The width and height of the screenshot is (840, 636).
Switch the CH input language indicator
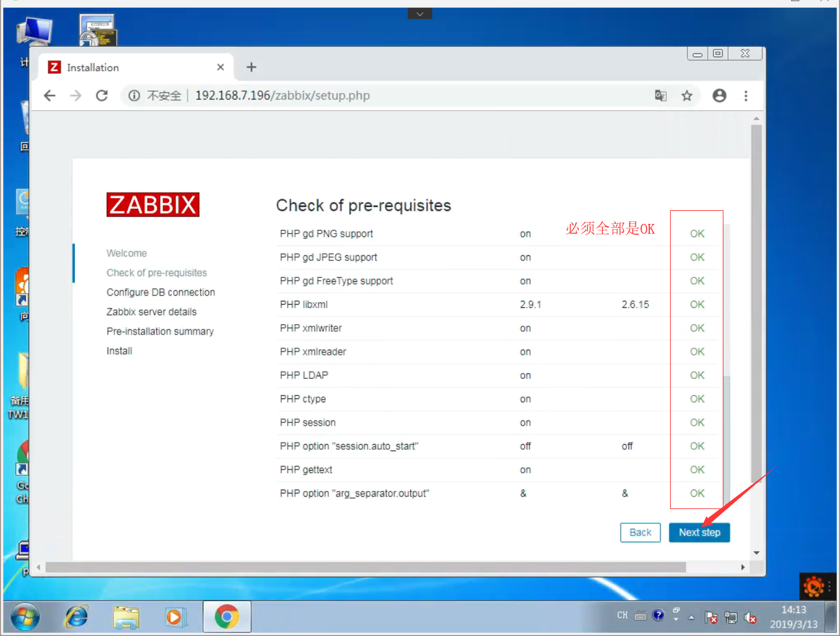(x=623, y=615)
